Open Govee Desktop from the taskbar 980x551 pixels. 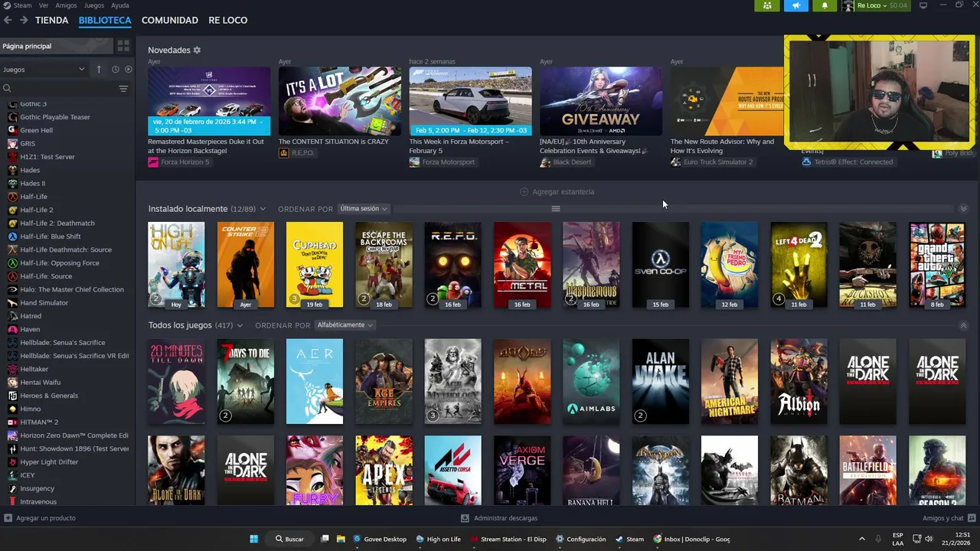point(380,539)
